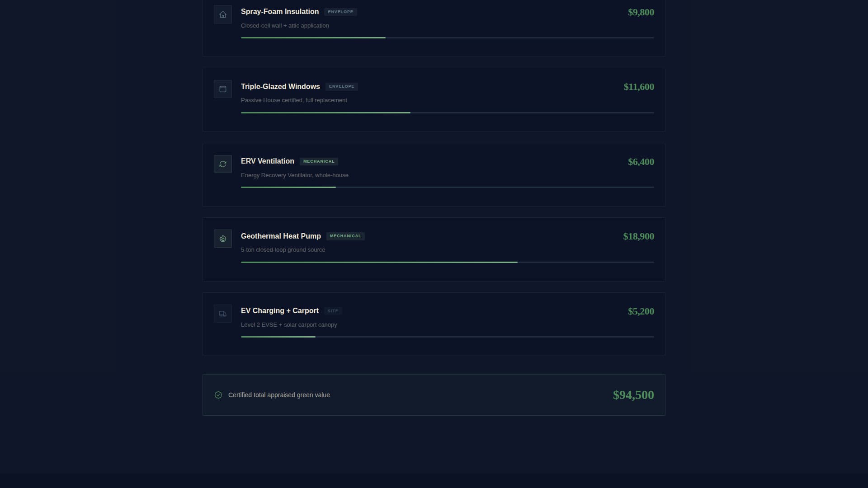This screenshot has height=488, width=868.
Task: Select the $94,500 certified total value
Action: pos(633,394)
